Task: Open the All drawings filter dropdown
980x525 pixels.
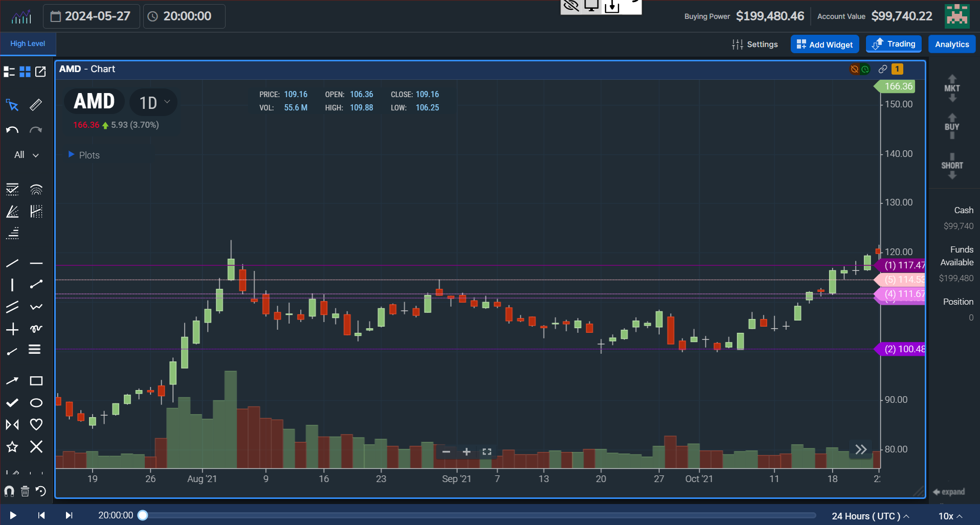Action: pos(25,154)
